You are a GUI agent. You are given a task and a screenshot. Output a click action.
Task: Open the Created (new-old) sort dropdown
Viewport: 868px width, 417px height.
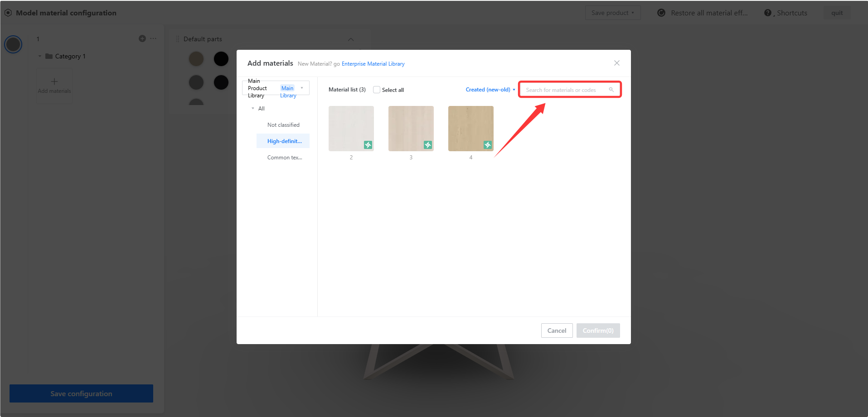pyautogui.click(x=490, y=90)
